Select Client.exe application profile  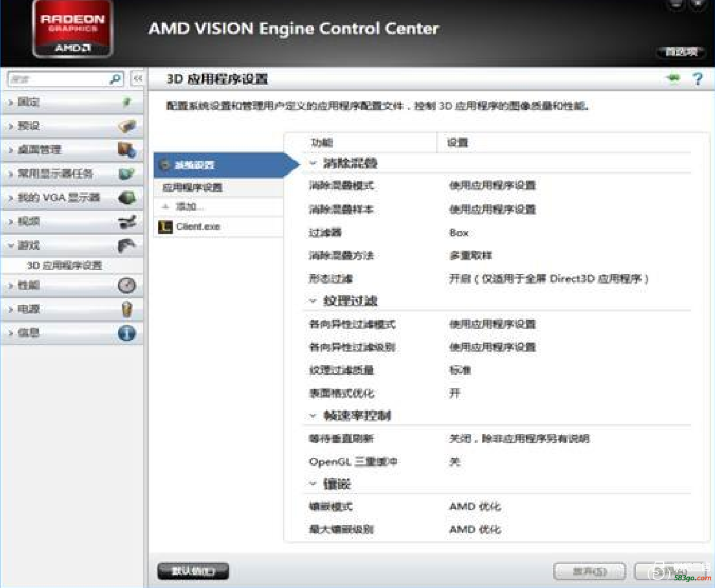219,227
